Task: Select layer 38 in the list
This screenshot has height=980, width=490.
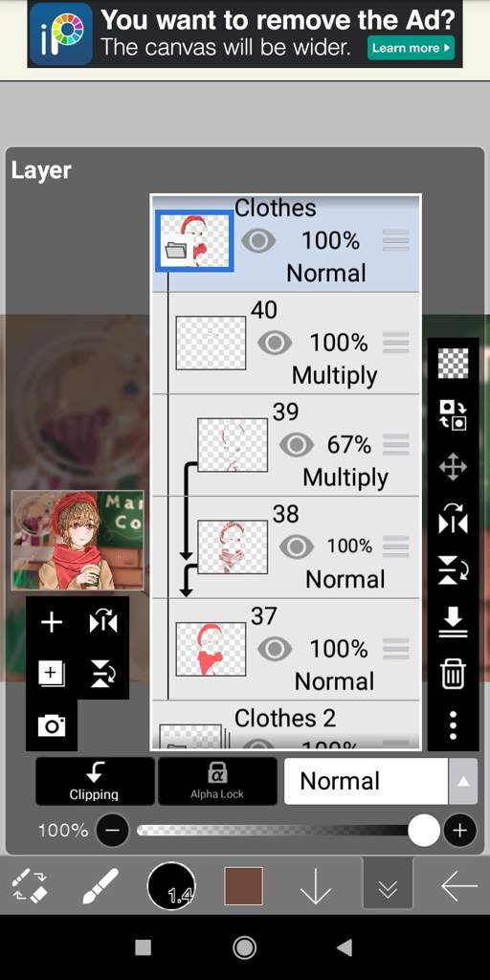Action: click(285, 547)
